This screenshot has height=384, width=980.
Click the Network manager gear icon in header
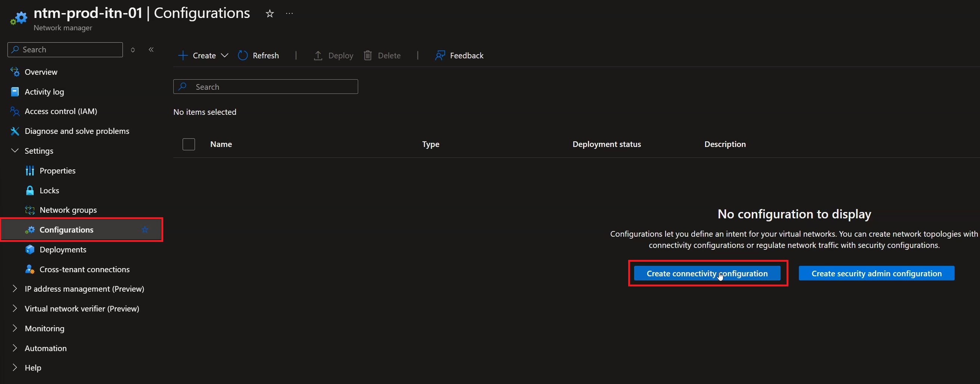19,18
